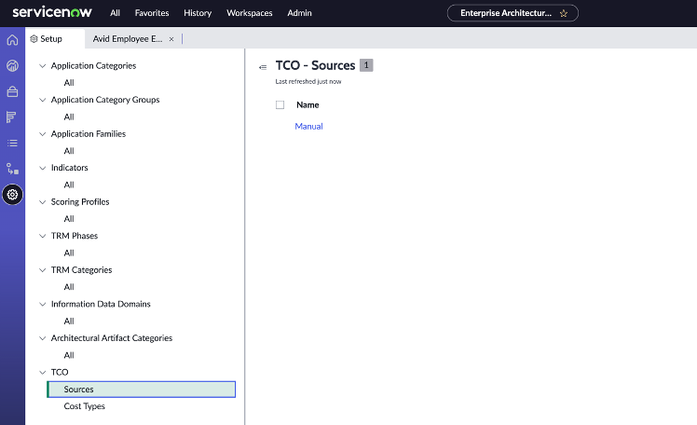The height and width of the screenshot is (425, 697).
Task: Collapse TRM Categories section
Action: 43,270
